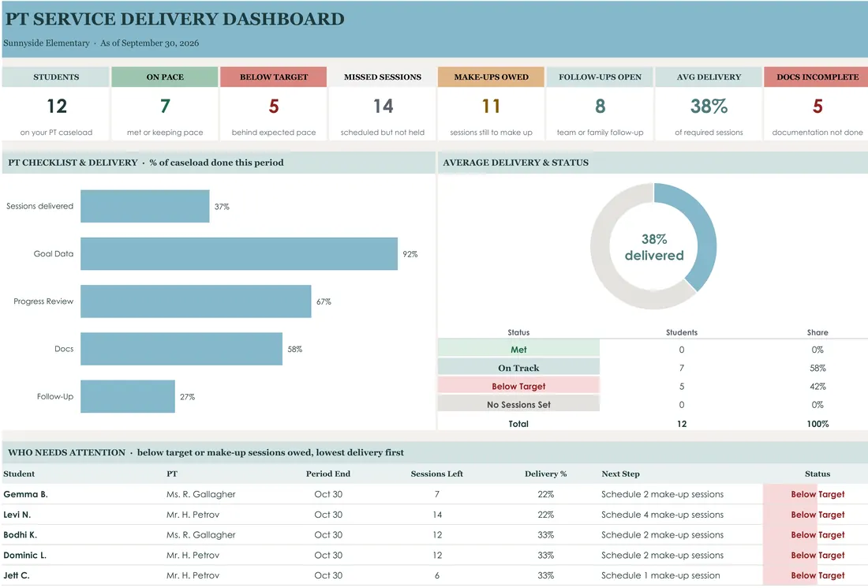Click the Progress Review bar

tap(196, 301)
